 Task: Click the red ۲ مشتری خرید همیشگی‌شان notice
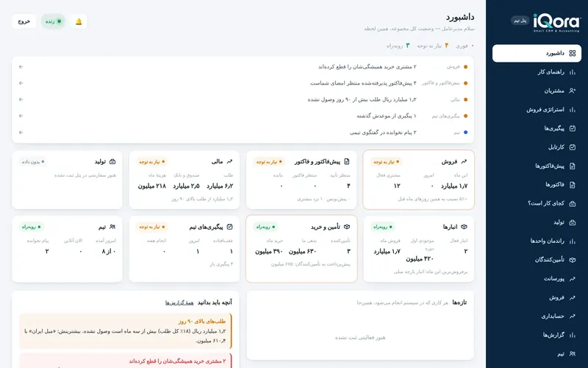126,361
